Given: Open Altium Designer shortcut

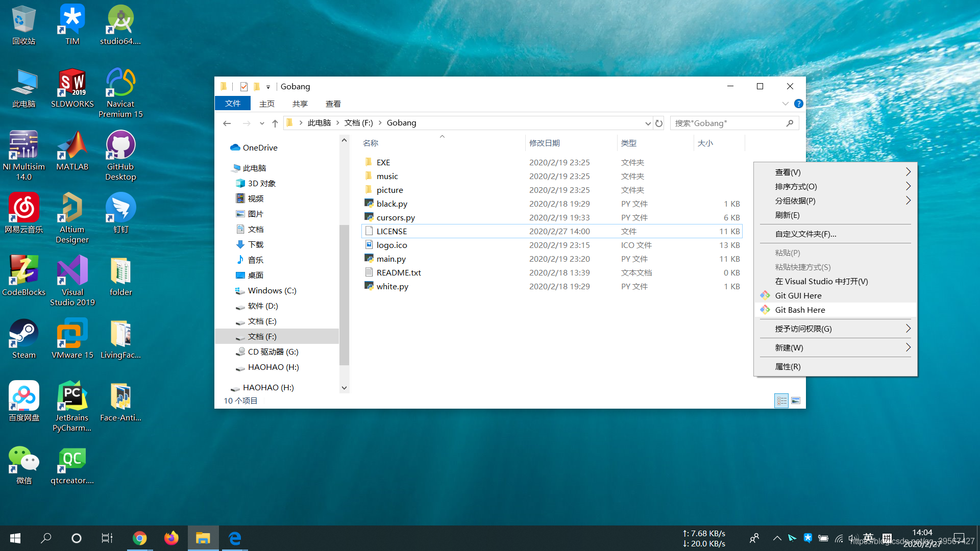Looking at the screenshot, I should [x=72, y=219].
